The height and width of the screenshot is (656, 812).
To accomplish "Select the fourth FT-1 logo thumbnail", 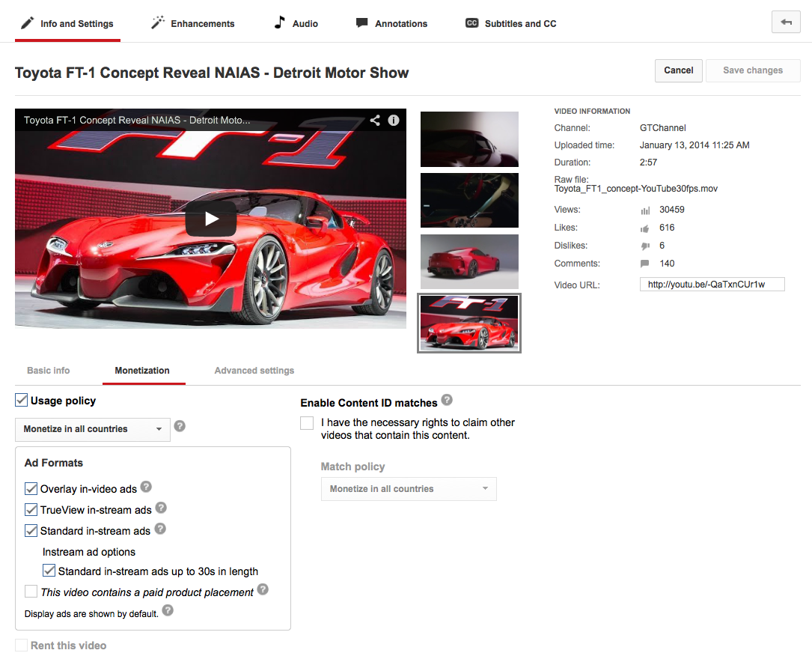I will click(x=469, y=324).
